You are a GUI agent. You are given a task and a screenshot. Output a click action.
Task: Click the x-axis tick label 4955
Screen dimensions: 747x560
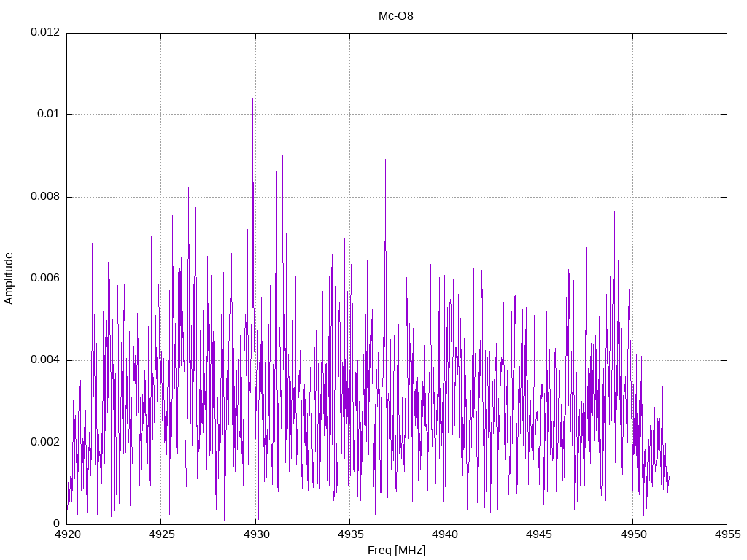click(x=727, y=534)
